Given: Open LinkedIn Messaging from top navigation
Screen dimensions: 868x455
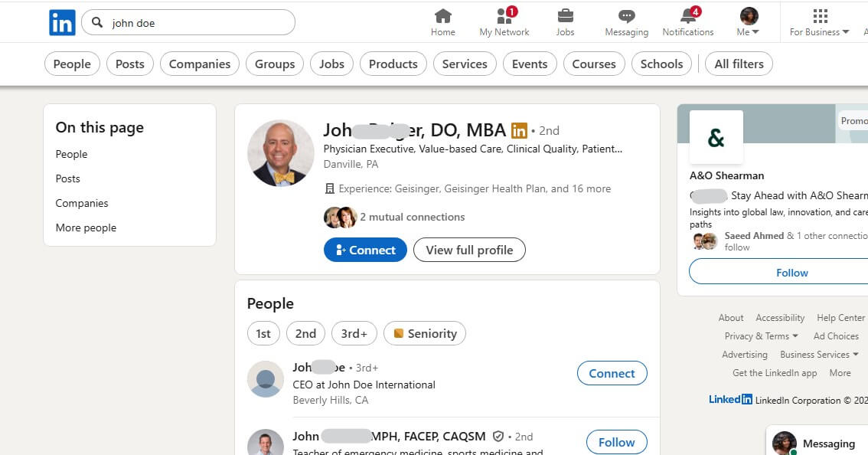Looking at the screenshot, I should pos(626,21).
